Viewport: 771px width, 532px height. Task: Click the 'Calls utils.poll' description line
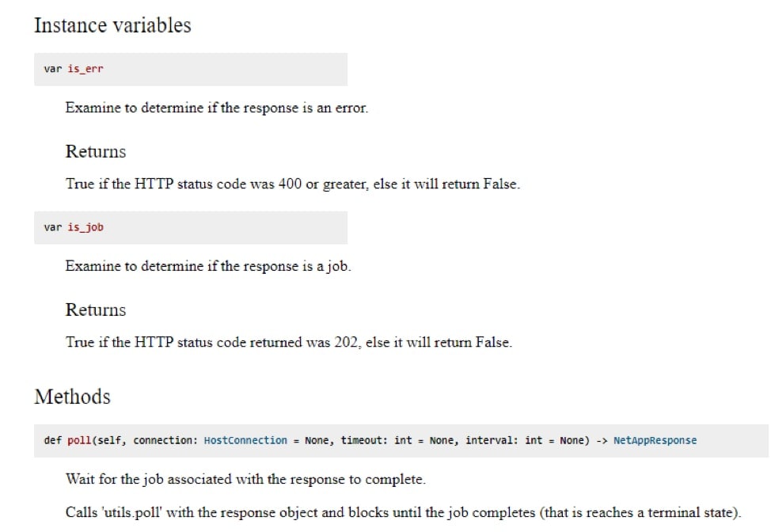tap(403, 512)
